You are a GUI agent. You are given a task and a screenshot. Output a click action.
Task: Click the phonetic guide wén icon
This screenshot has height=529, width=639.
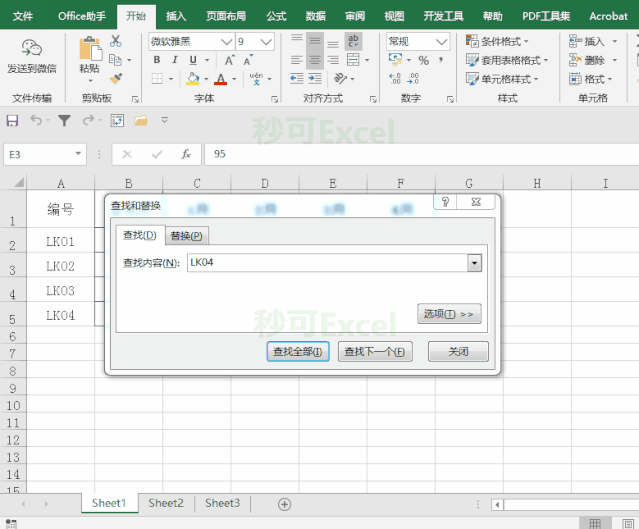[x=256, y=78]
